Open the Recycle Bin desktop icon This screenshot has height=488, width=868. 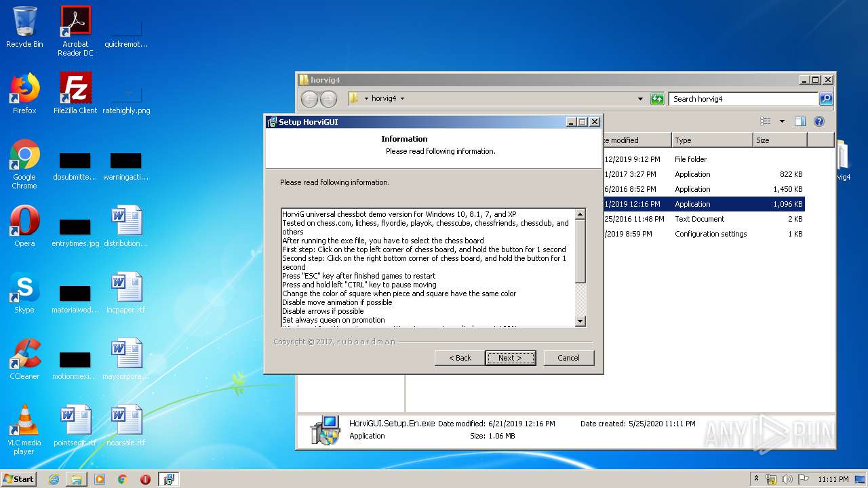tap(24, 27)
